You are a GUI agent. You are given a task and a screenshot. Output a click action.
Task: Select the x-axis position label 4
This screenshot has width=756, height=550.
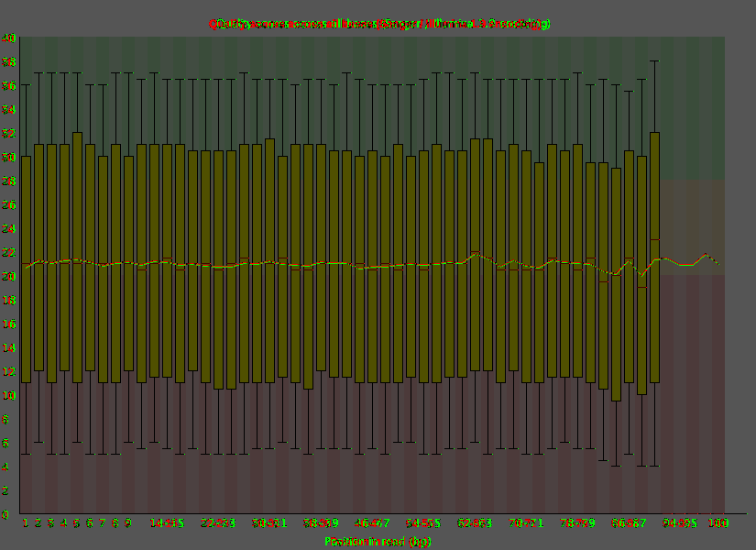click(x=63, y=523)
